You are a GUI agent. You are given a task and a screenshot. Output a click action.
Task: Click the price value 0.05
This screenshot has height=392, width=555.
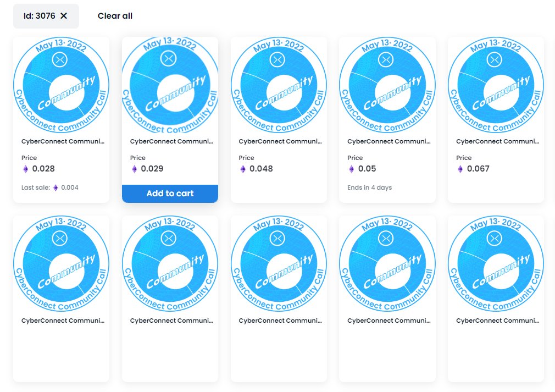tap(367, 169)
